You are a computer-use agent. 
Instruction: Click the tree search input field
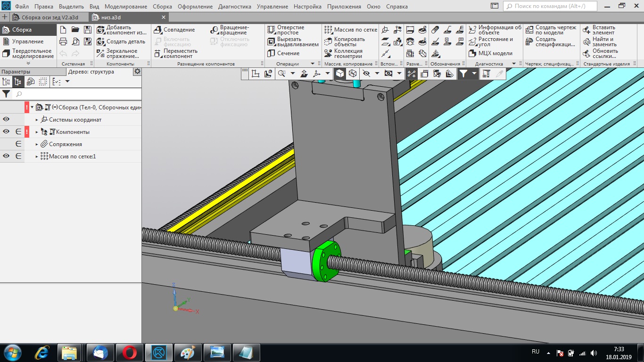tap(75, 94)
